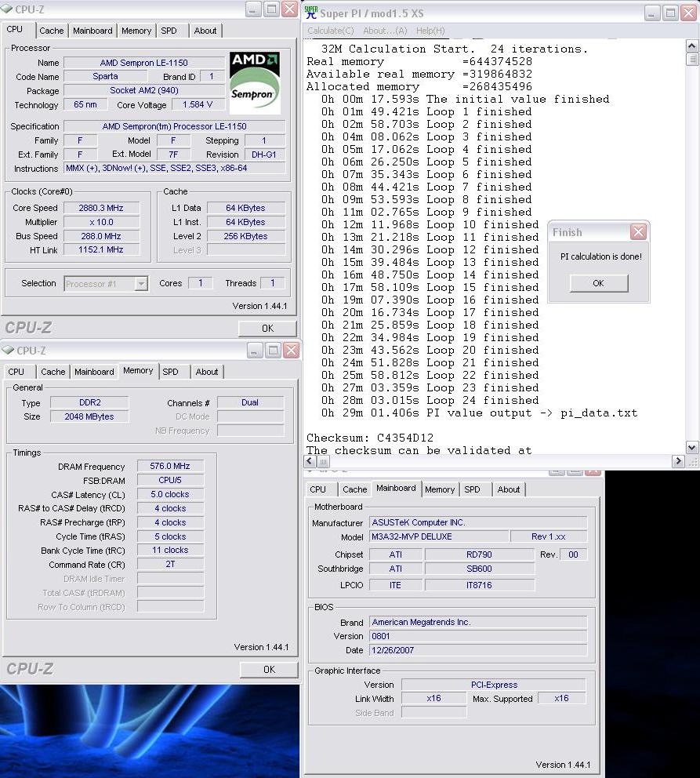
Task: Click the DRAM Frequency 576.0 MHz field
Action: tap(170, 466)
